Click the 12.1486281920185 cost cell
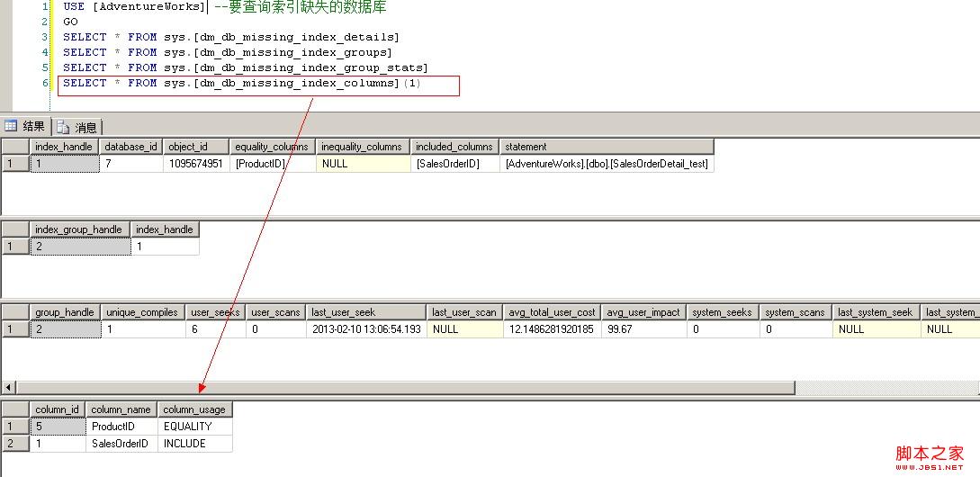This screenshot has width=980, height=477. pyautogui.click(x=552, y=328)
